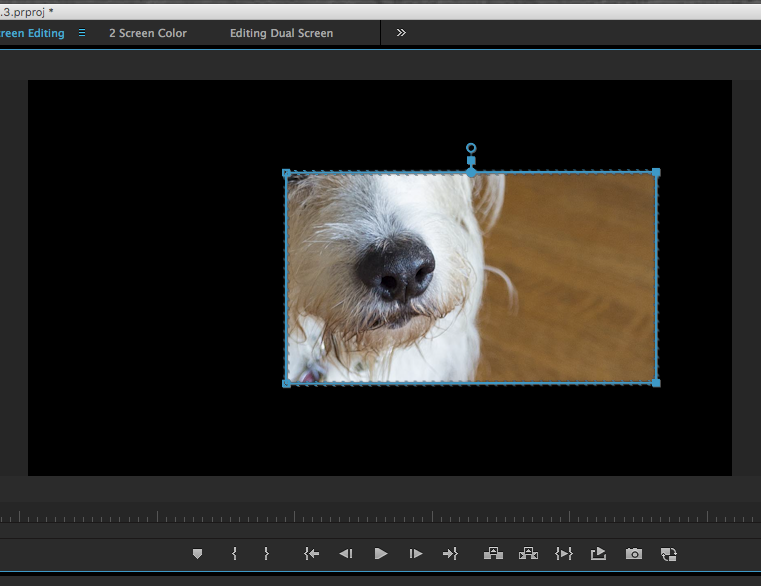This screenshot has width=761, height=586.
Task: Click the Extract button
Action: 528,553
